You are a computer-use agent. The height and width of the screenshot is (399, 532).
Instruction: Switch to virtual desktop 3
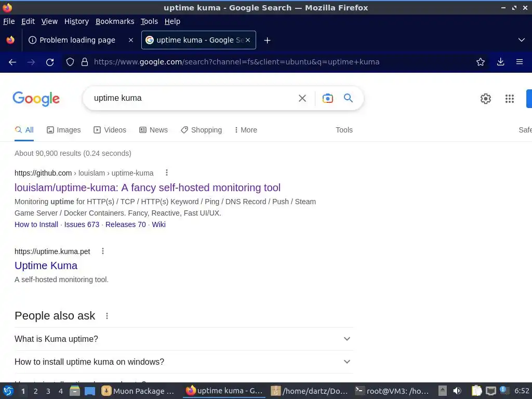(x=48, y=391)
